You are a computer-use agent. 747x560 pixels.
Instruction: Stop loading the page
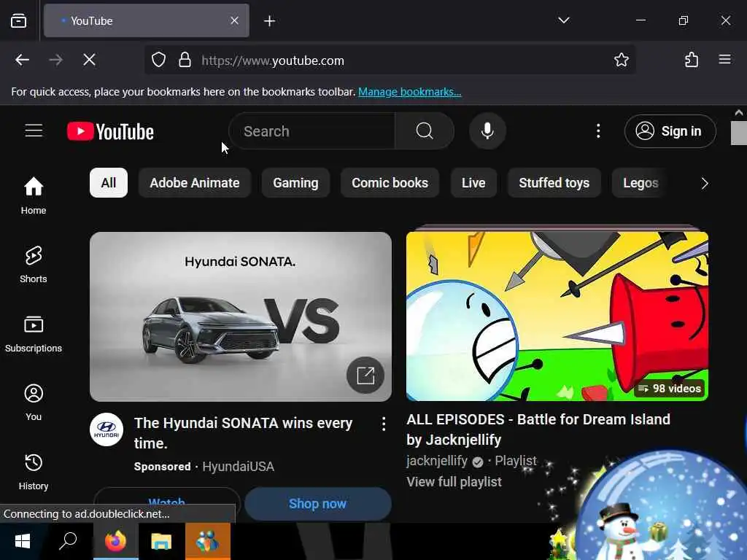pos(89,60)
